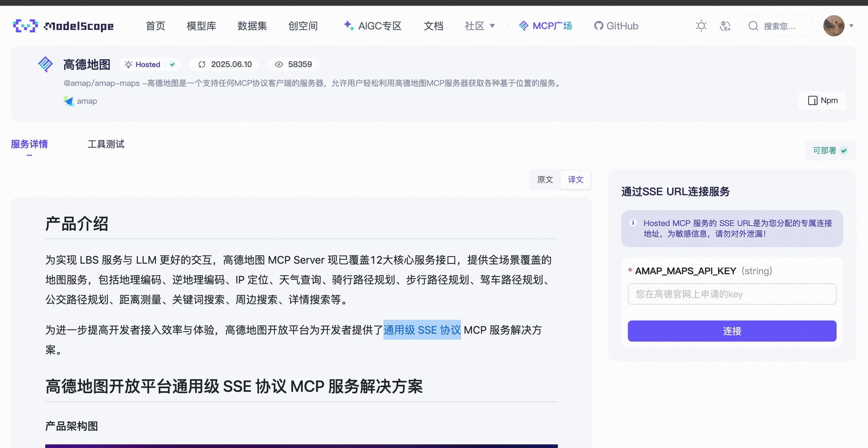Screen dimensions: 868x448
Task: Click the 连接 connect button
Action: pyautogui.click(x=732, y=331)
